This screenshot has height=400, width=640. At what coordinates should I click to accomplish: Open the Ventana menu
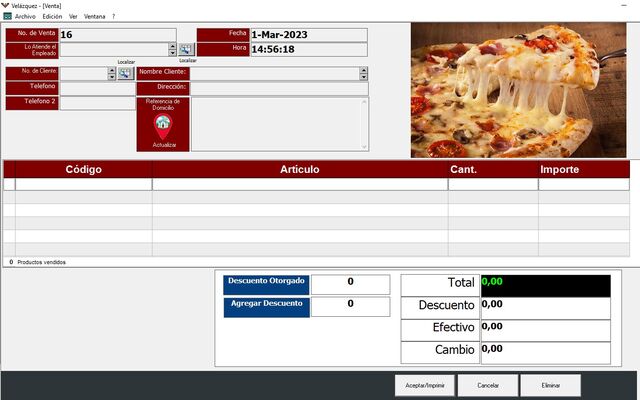point(94,17)
